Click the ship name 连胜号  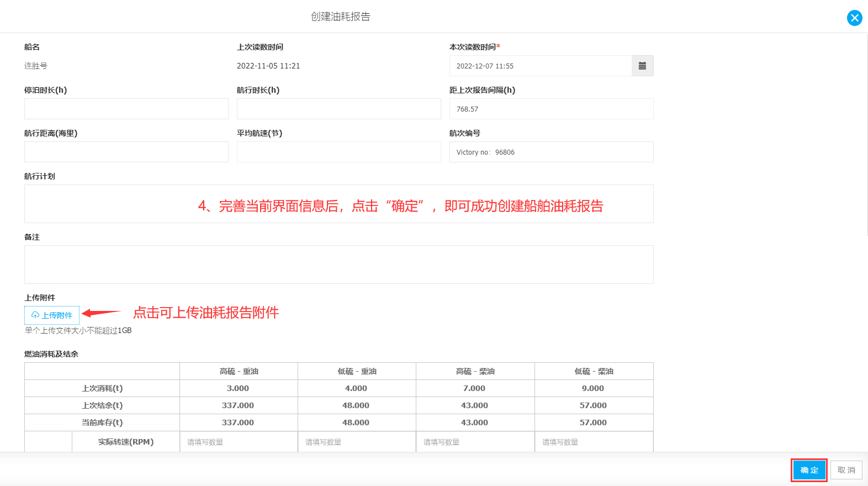point(36,66)
